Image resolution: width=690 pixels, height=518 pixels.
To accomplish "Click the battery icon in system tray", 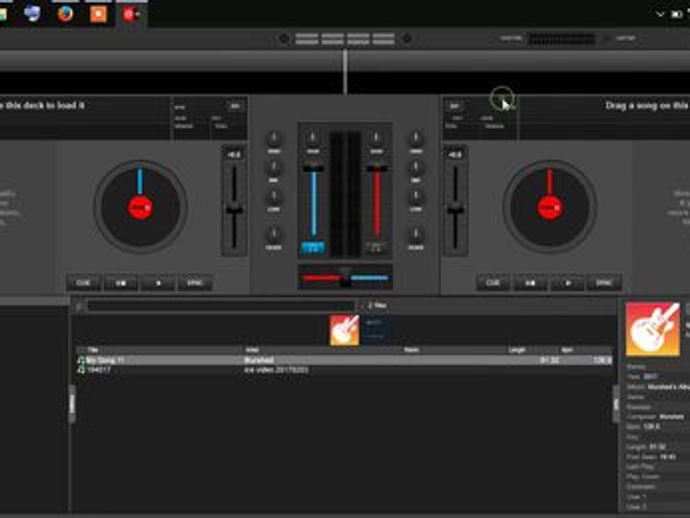I will tap(676, 14).
